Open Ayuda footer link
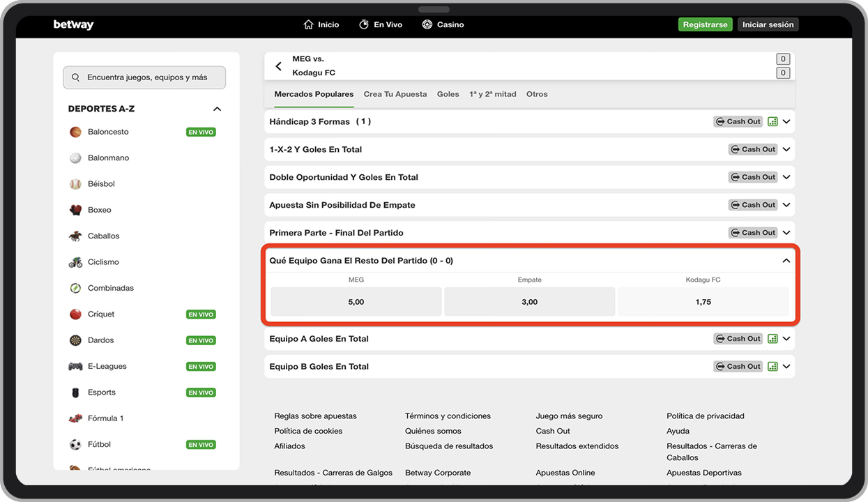The width and height of the screenshot is (868, 502). coord(678,431)
